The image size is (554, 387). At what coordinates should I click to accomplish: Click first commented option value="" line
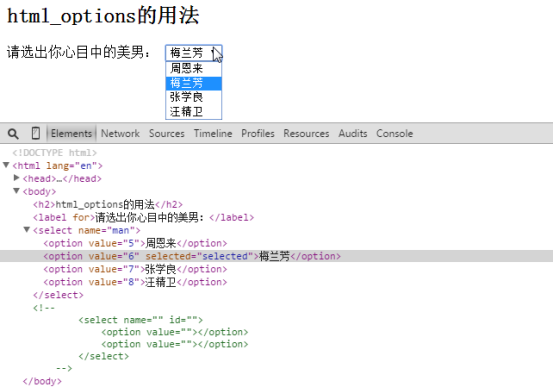point(175,332)
